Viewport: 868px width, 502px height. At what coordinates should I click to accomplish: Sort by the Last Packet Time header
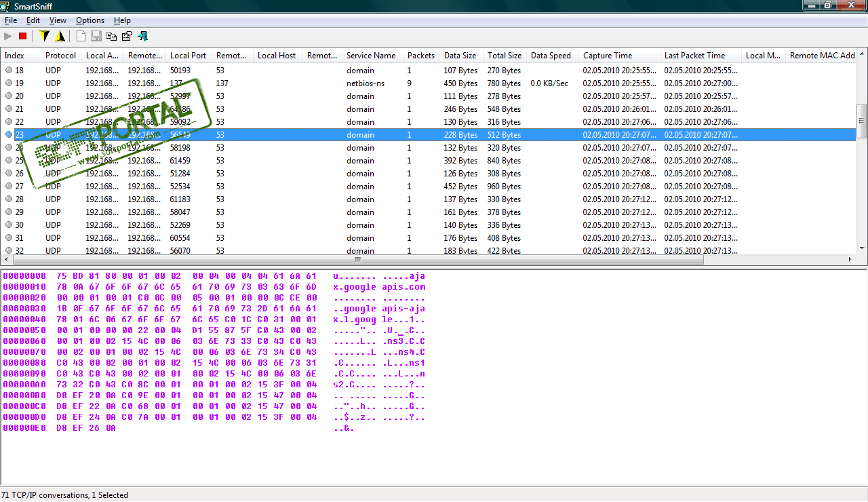pyautogui.click(x=701, y=56)
